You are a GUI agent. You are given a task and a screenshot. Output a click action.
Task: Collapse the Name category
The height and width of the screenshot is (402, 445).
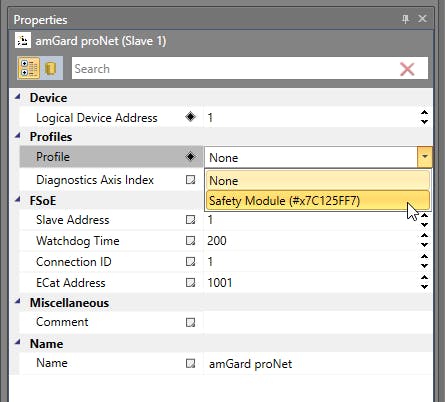[18, 342]
